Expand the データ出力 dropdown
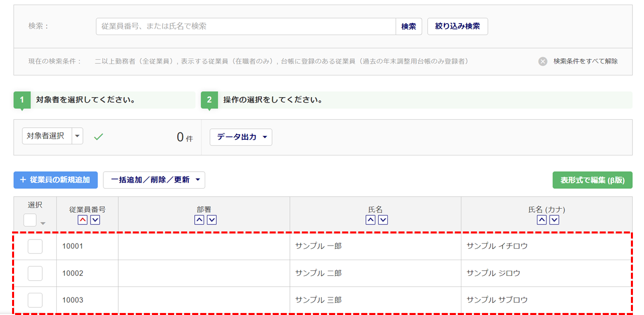Image resolution: width=644 pixels, height=315 pixels. tap(240, 137)
